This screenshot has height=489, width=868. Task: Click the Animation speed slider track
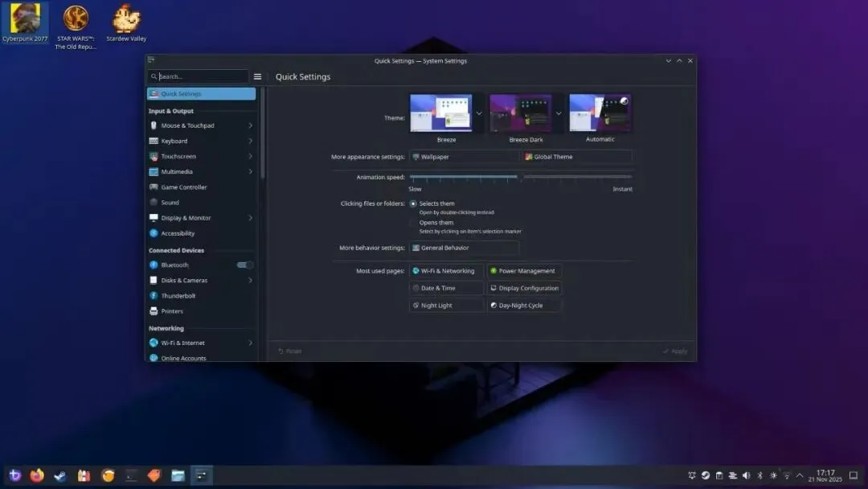520,177
